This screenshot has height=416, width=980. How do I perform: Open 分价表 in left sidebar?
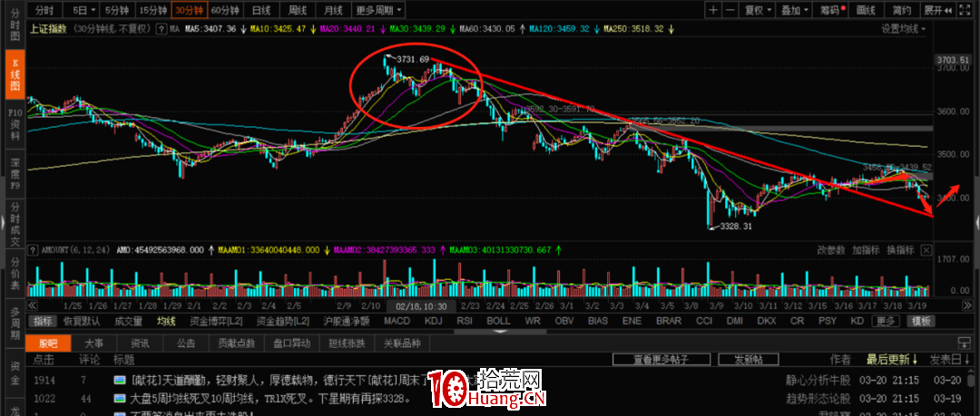tap(15, 276)
